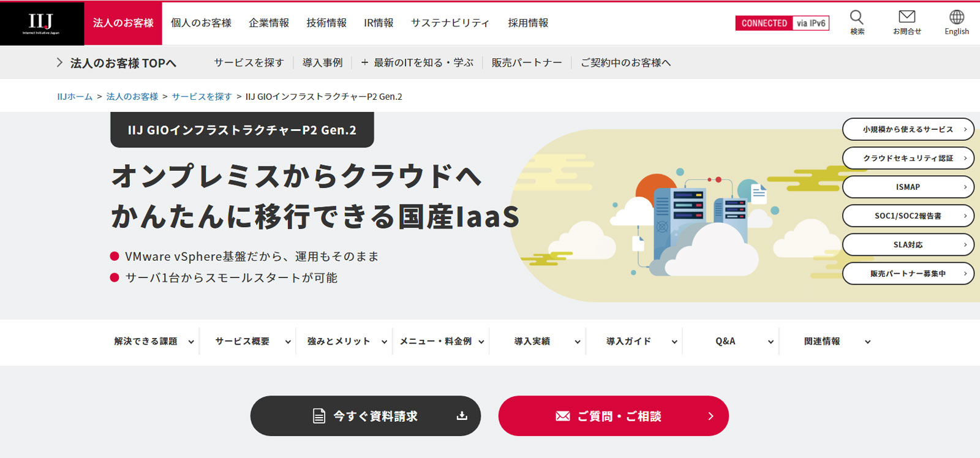Click IIJ GIOインフラストラクチャーP2 Gen.2 title badge
The width and height of the screenshot is (980, 458).
(x=242, y=130)
